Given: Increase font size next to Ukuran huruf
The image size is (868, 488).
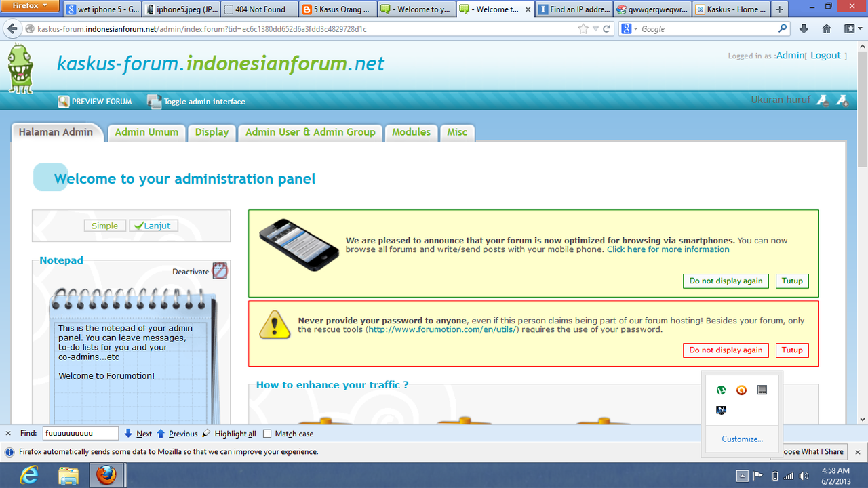Looking at the screenshot, I should click(842, 100).
